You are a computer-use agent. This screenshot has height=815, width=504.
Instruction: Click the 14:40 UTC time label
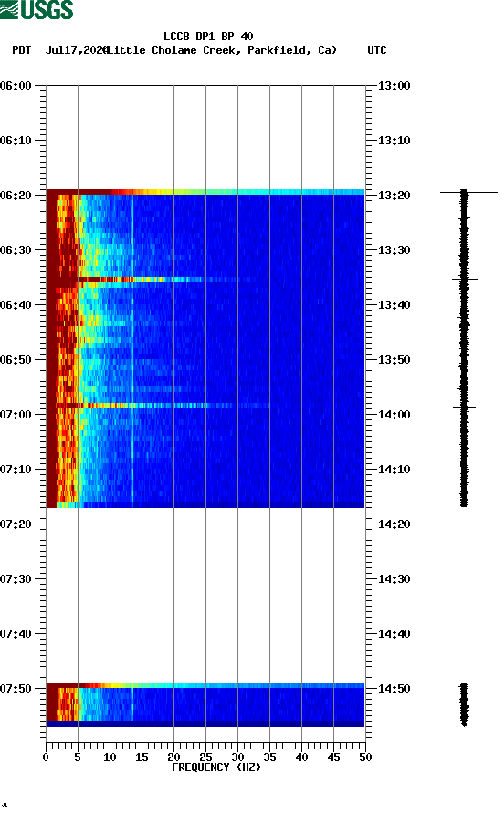tap(394, 633)
